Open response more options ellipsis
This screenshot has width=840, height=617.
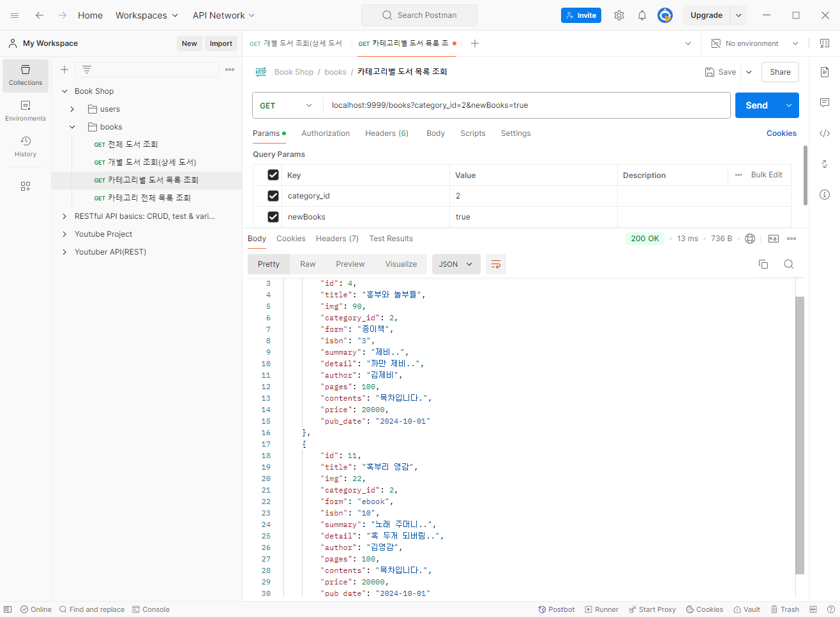point(791,239)
